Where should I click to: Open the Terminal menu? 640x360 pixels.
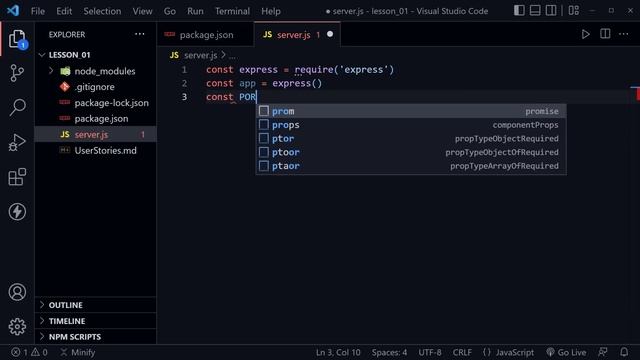[x=232, y=11]
